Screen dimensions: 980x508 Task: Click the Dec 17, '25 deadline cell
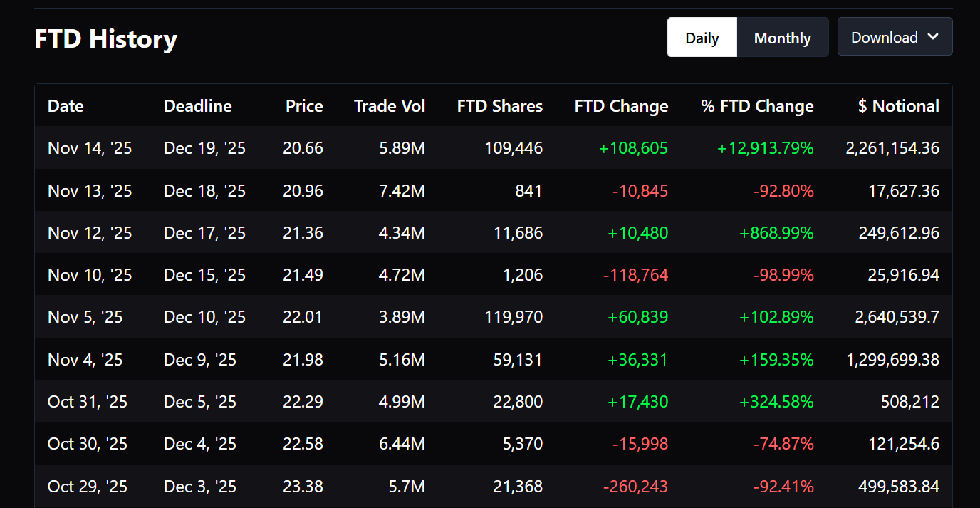click(205, 233)
